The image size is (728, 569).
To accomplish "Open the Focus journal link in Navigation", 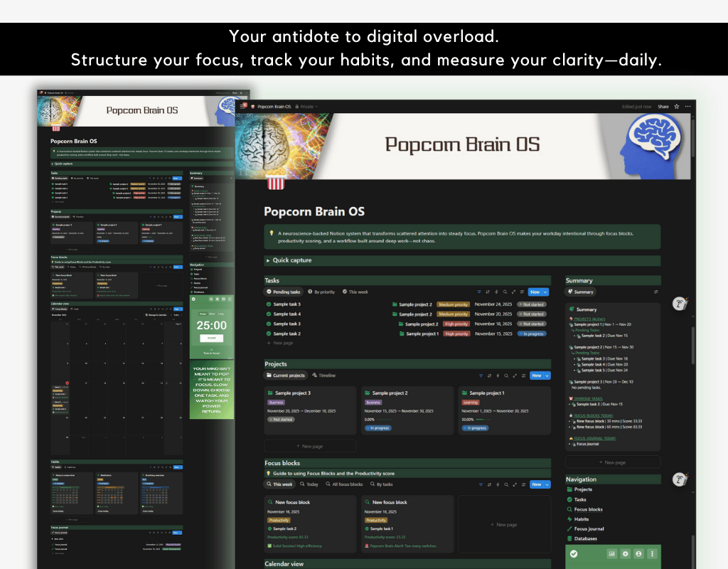I will (x=586, y=529).
